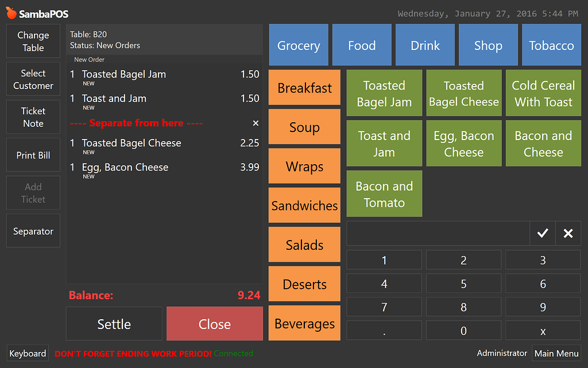
Task: Select the Beverages category
Action: [304, 323]
